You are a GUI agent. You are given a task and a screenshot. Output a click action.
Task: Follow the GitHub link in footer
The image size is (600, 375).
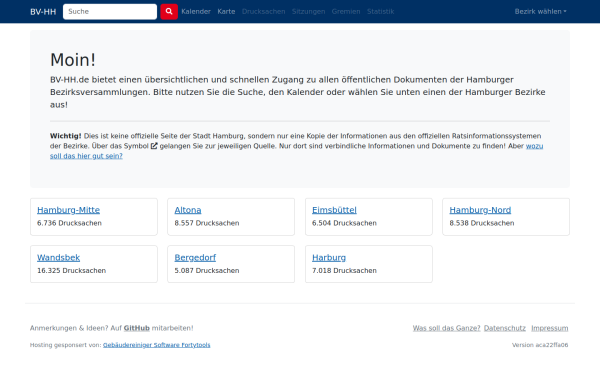tap(137, 328)
